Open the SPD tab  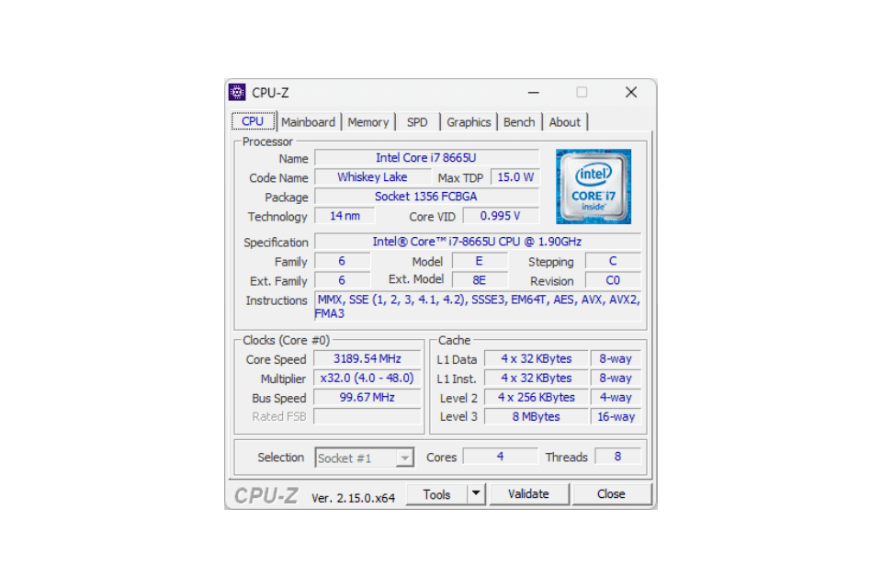[x=417, y=122]
